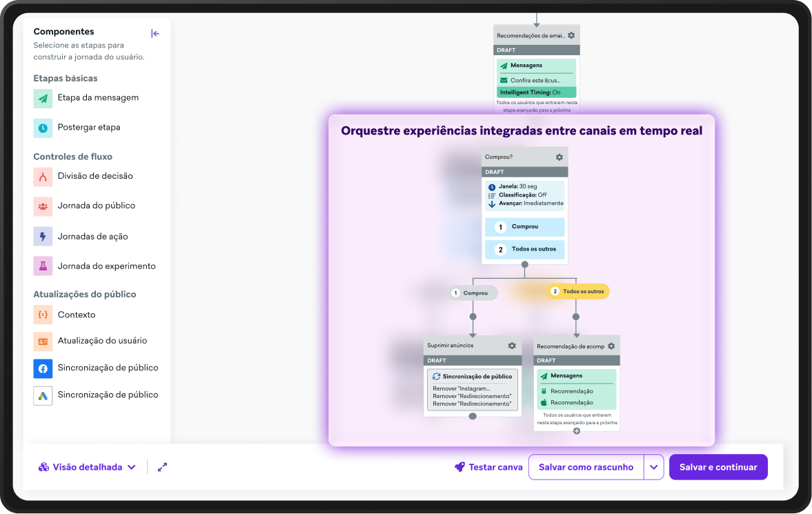Viewport: 812px width, 514px height.
Task: Click the Jornada do público label
Action: [97, 205]
